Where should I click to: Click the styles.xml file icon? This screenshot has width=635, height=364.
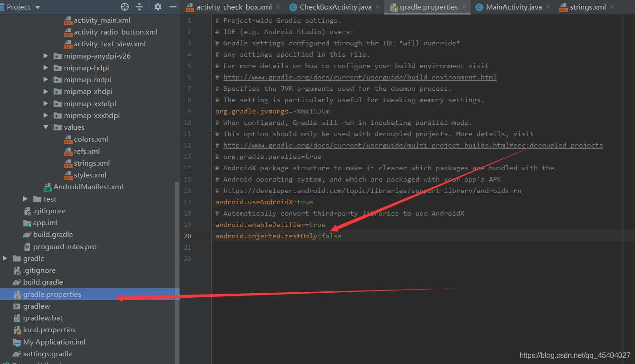[x=68, y=175]
